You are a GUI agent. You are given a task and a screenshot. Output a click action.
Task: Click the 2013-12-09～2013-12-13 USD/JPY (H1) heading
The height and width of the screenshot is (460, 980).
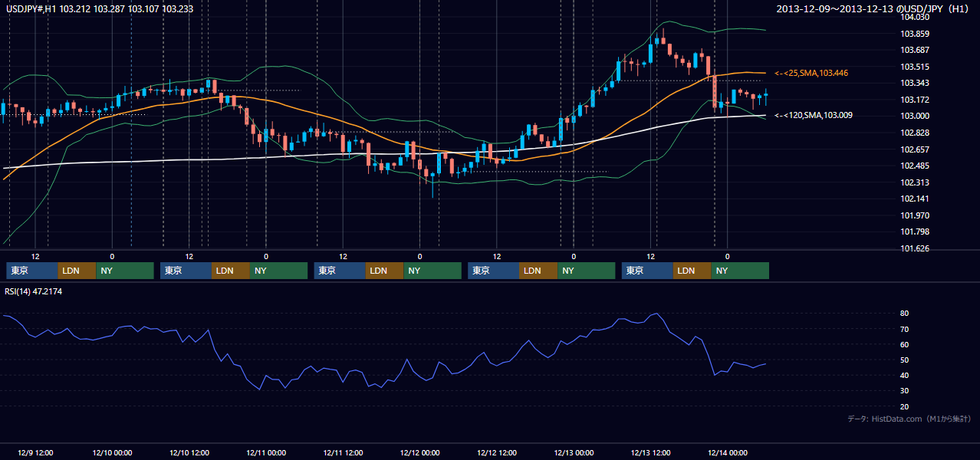pyautogui.click(x=874, y=9)
